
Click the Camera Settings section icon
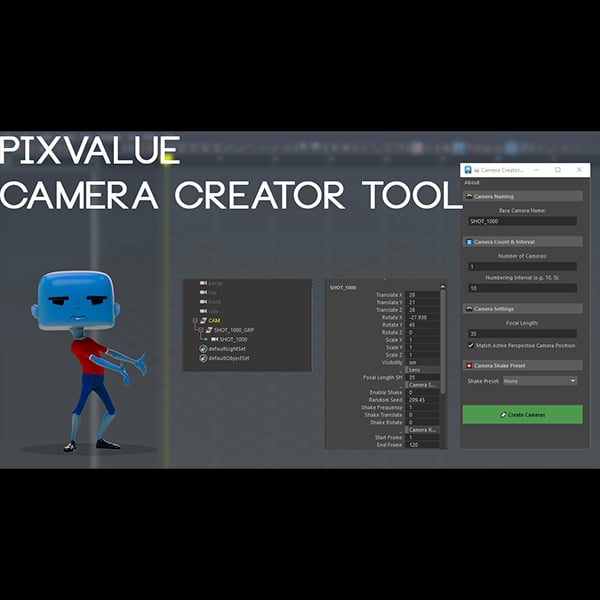pos(469,308)
